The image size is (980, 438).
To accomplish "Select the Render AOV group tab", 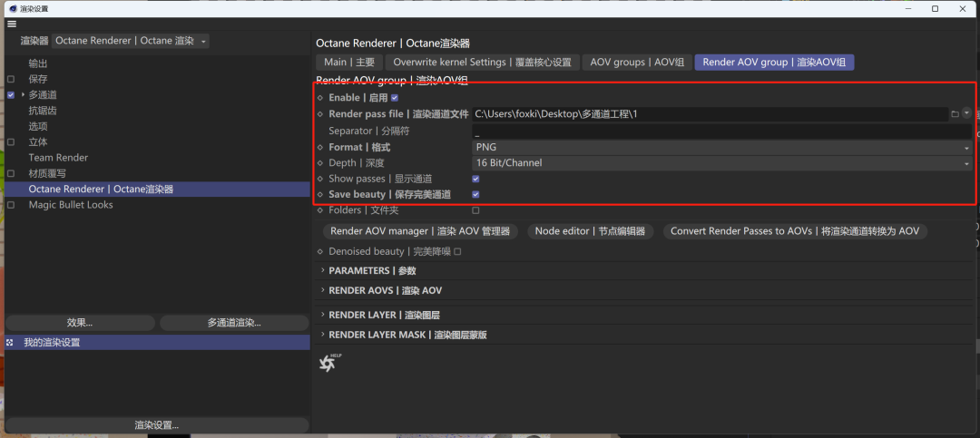I will [x=774, y=62].
